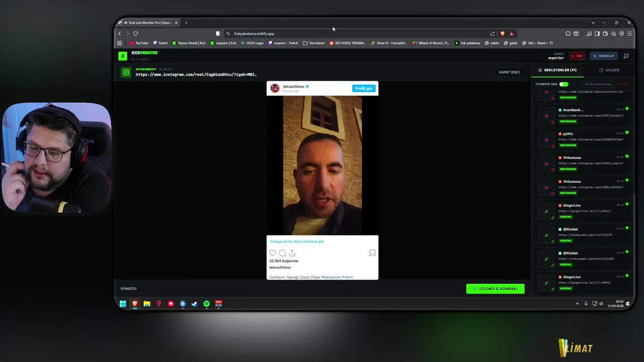
Task: Select the gta5grand.com @Kicklet queue item
Action: [583, 235]
